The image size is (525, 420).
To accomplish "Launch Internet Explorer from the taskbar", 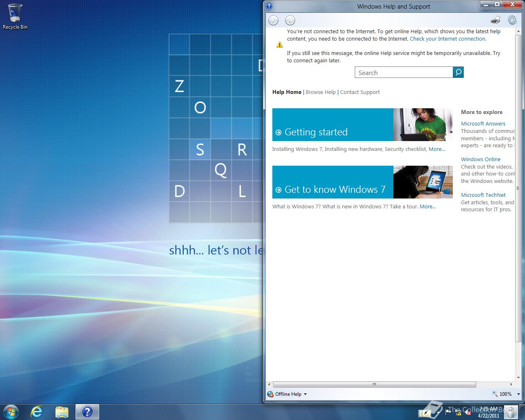I will [x=37, y=412].
